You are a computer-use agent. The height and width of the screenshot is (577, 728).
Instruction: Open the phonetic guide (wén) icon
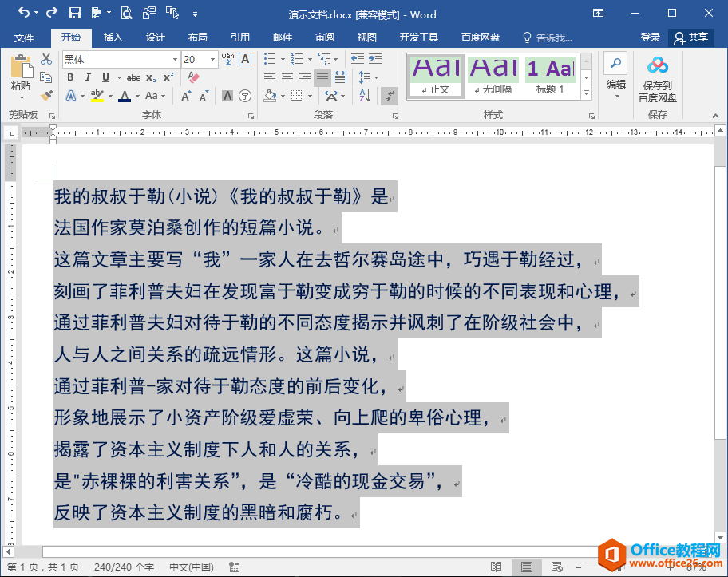tap(227, 59)
